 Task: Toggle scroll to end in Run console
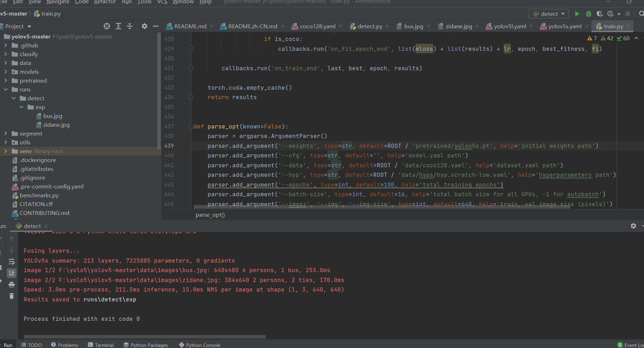coord(12,273)
